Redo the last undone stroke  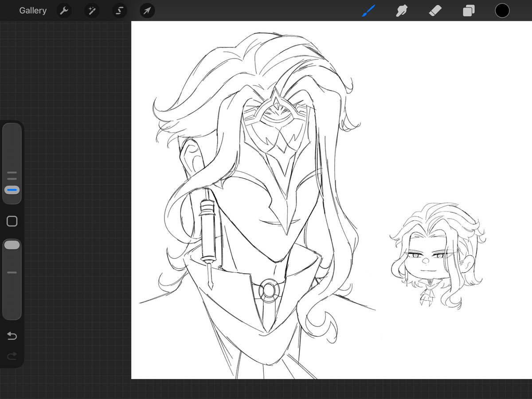coord(12,356)
